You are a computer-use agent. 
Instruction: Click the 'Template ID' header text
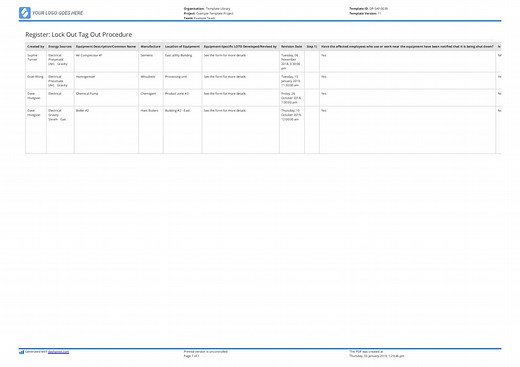tap(369, 9)
